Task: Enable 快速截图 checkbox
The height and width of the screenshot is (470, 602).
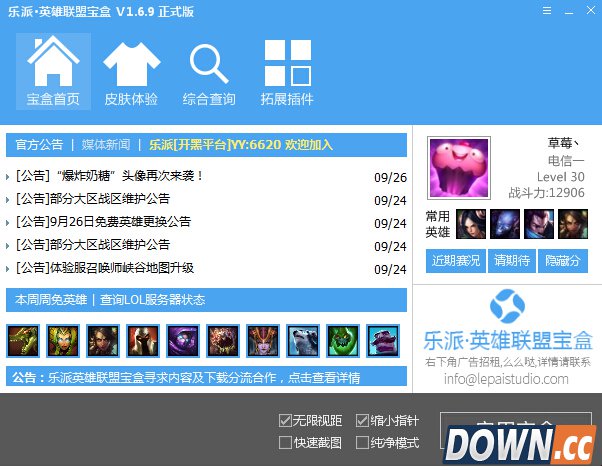Action: (x=285, y=442)
